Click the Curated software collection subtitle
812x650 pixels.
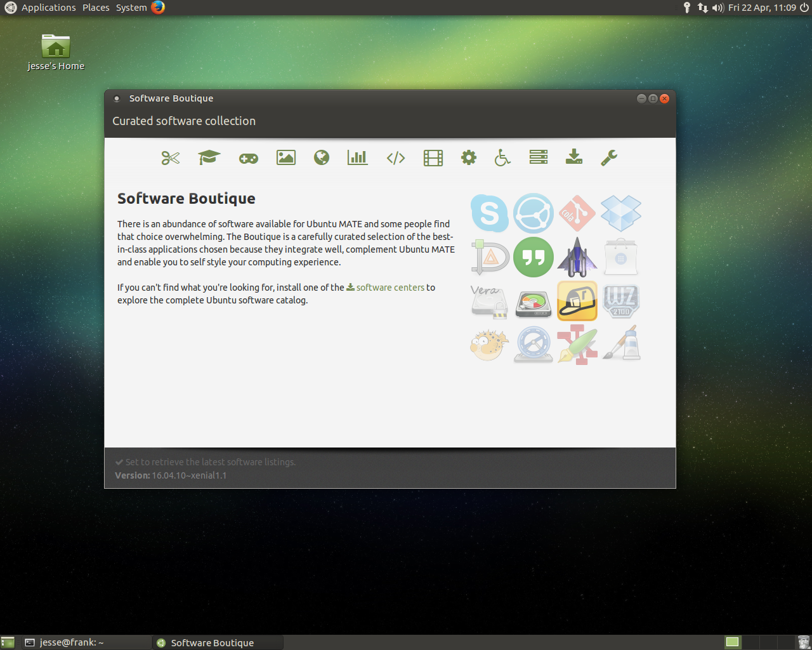(184, 121)
